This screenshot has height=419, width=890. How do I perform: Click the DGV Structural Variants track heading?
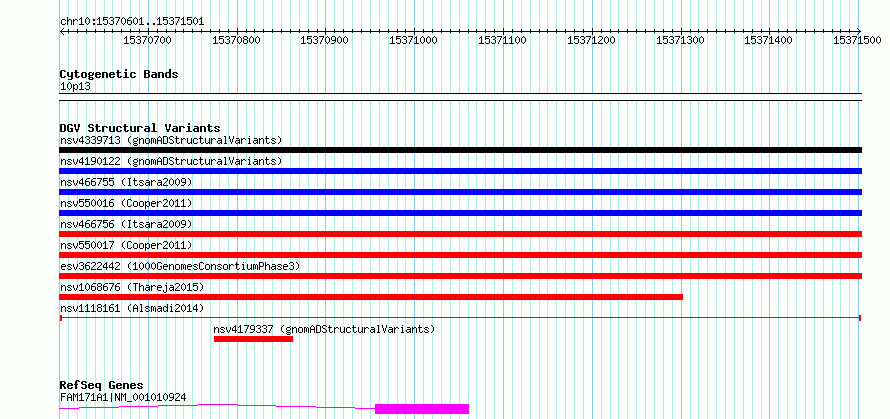(x=140, y=128)
